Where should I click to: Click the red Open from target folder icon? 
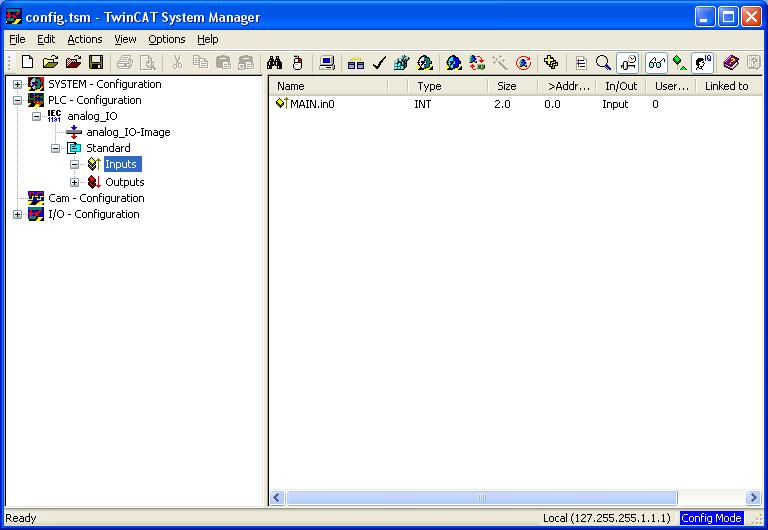73,62
